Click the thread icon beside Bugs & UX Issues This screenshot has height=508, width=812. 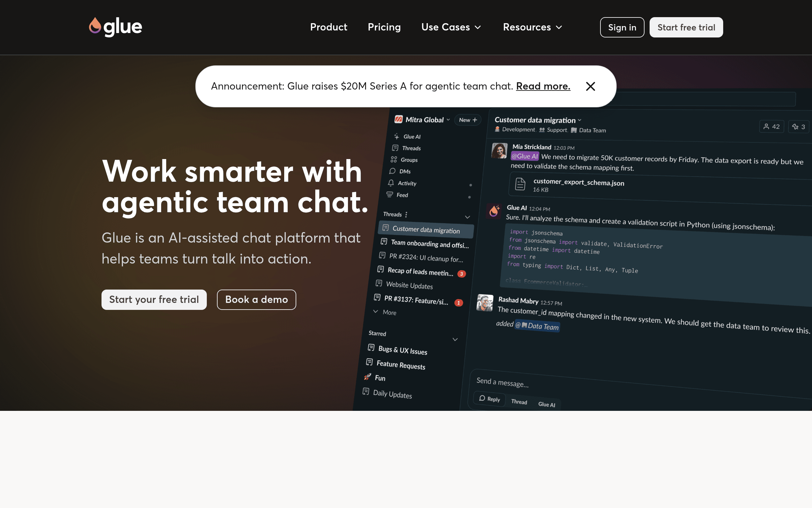(x=371, y=347)
